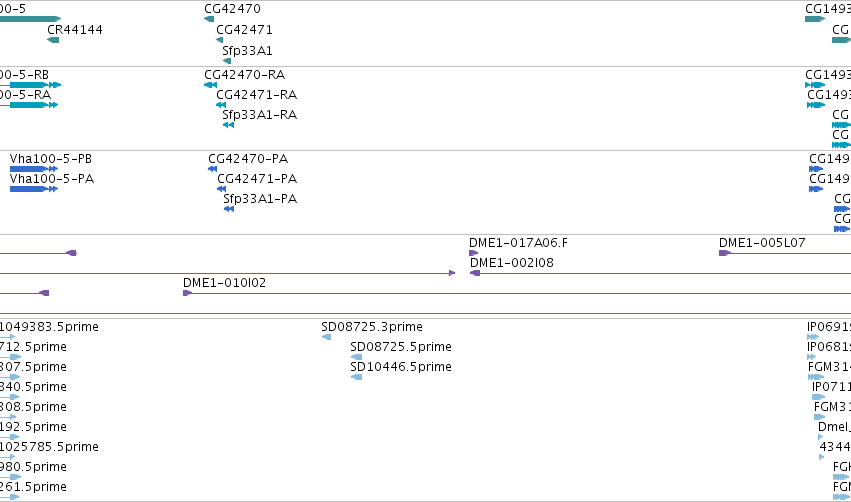Click the DME1-010I02 clone span line
851x502 pixels.
point(517,294)
